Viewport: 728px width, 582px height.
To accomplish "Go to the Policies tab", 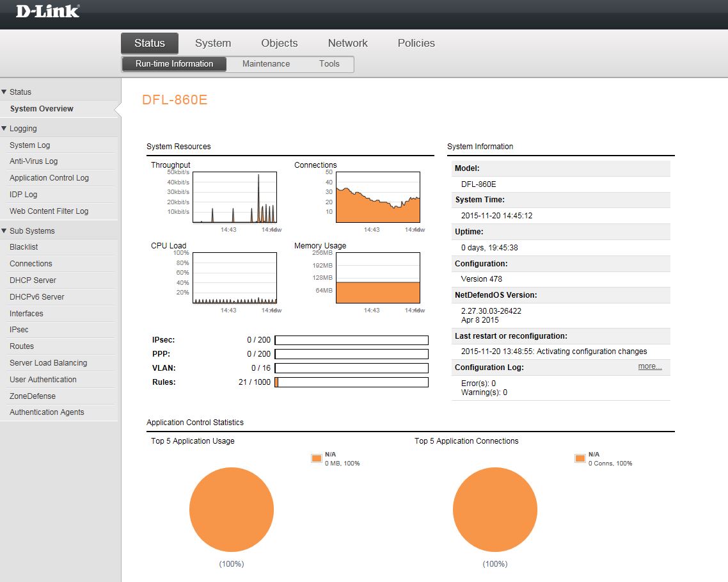I will (x=416, y=43).
